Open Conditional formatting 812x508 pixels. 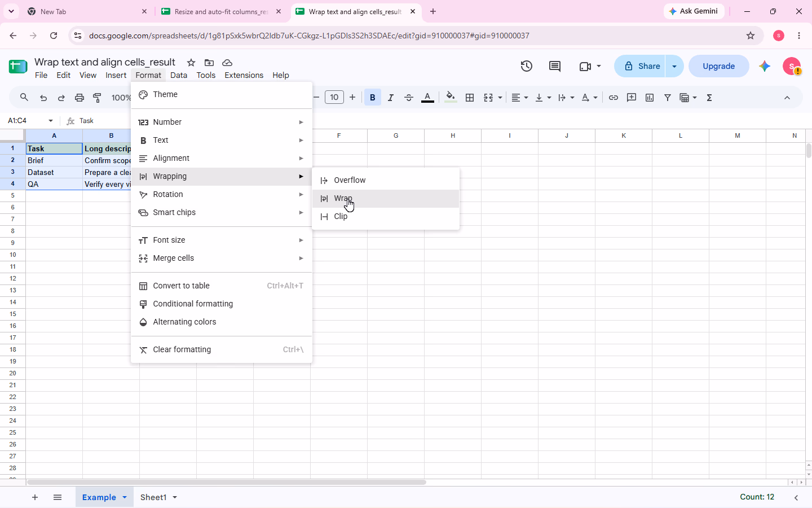[x=222, y=304]
